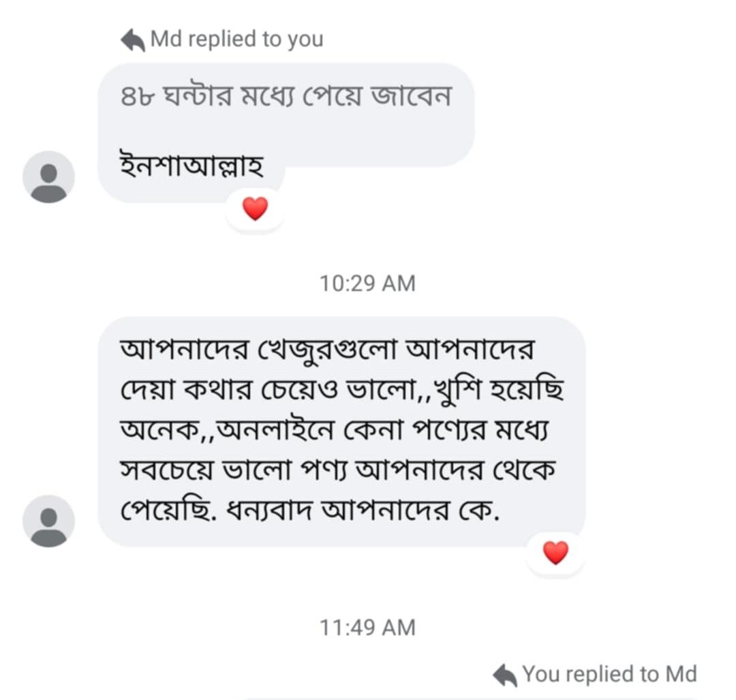Open the "You replied to Md" reply reference

[x=609, y=675]
